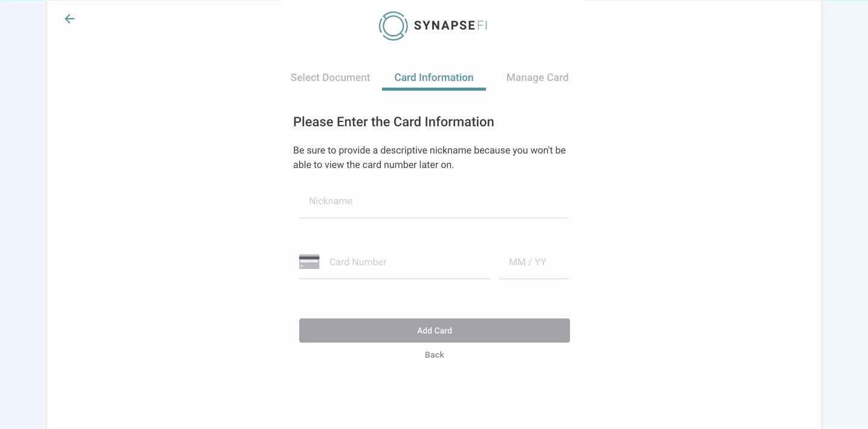Click the descriptive nickname instruction paragraph
Screen dimensions: 868x429
pos(430,157)
